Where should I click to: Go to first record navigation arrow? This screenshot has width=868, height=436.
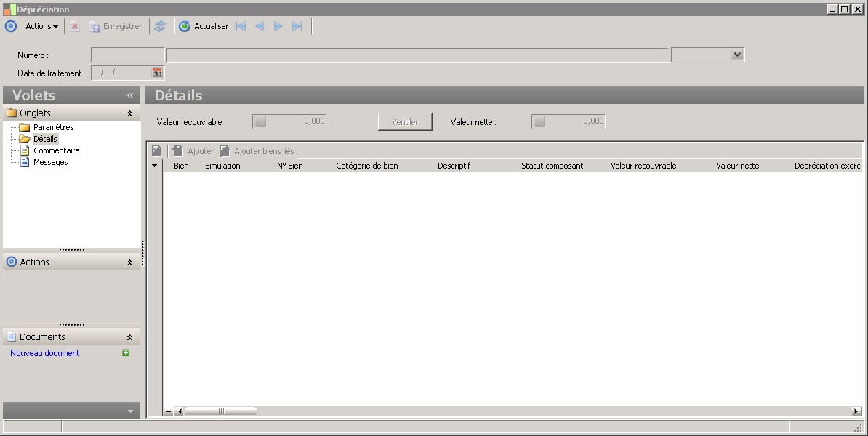click(241, 26)
